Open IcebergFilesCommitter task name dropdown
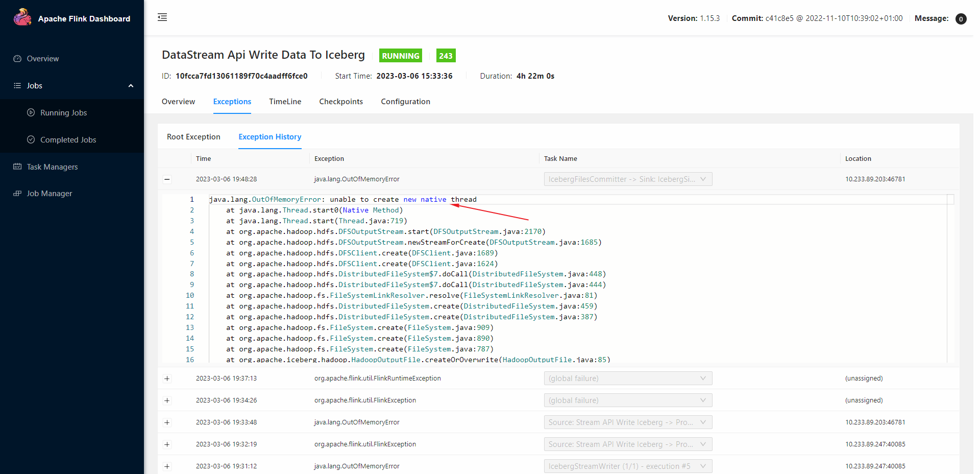The width and height of the screenshot is (980, 474). coord(628,179)
